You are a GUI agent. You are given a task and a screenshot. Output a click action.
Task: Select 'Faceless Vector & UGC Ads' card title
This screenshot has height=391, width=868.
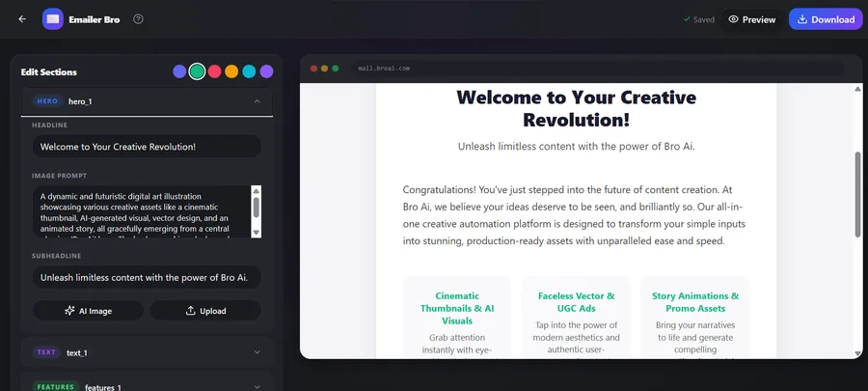click(577, 302)
